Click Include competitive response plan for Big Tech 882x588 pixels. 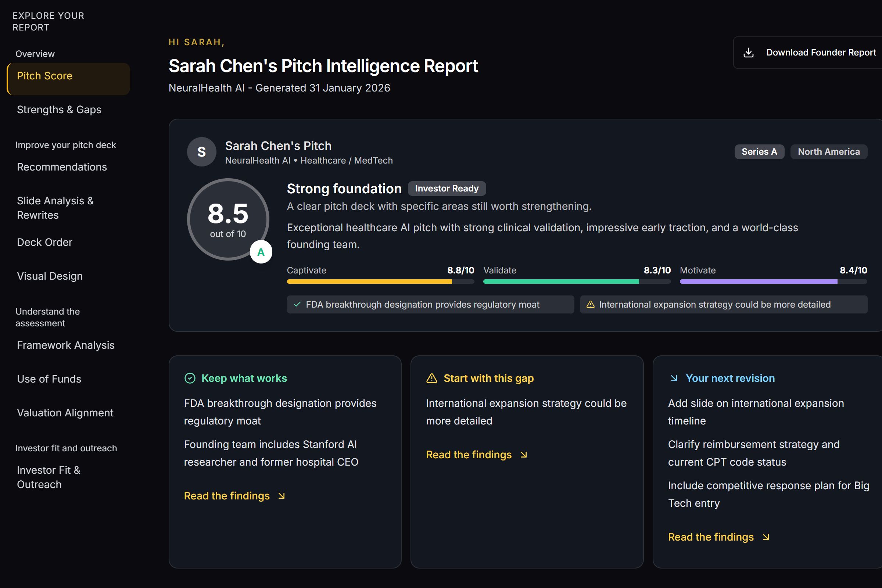pos(769,494)
